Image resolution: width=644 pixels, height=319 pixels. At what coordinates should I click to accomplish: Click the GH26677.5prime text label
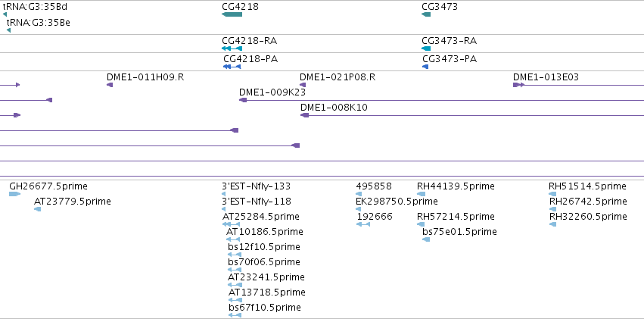tap(48, 186)
